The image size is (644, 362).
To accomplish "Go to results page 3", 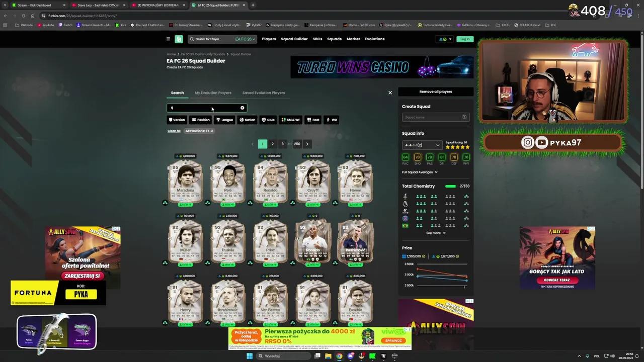I will (282, 144).
